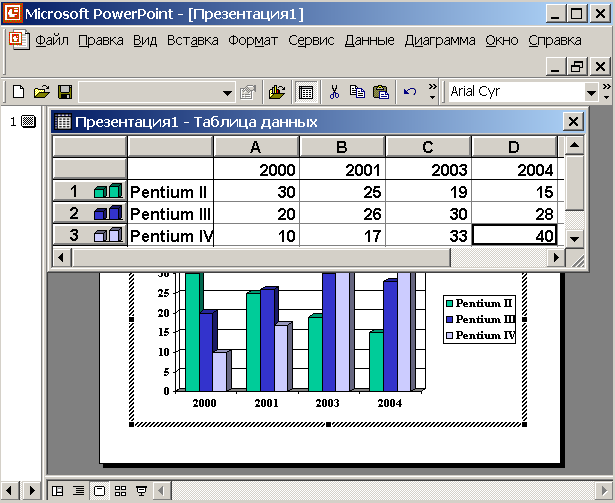Click the Open folder icon

(42, 92)
